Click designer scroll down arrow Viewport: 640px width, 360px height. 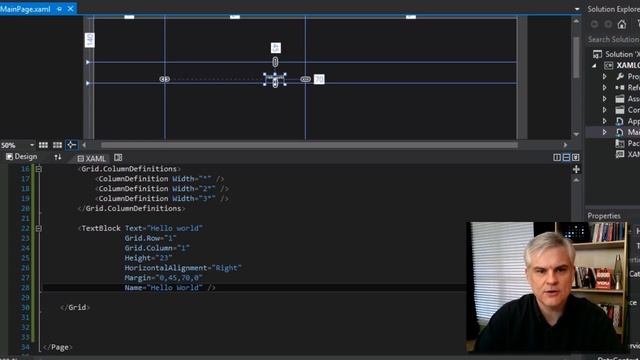(x=576, y=134)
